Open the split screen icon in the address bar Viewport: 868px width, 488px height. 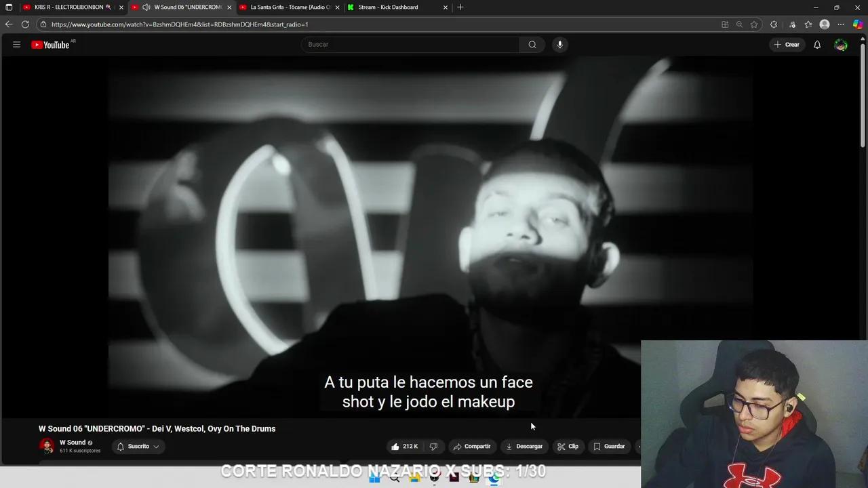(725, 24)
